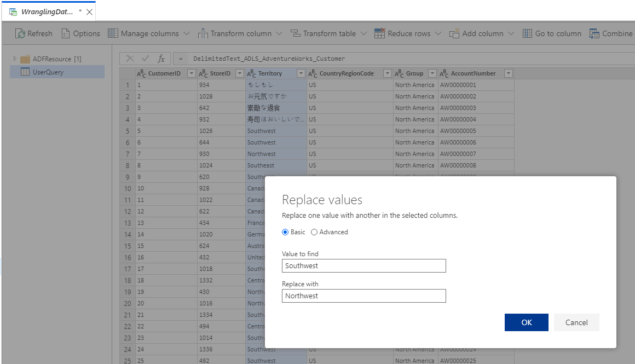
Task: Cancel the formula bar edit (X icon)
Action: pyautogui.click(x=130, y=59)
